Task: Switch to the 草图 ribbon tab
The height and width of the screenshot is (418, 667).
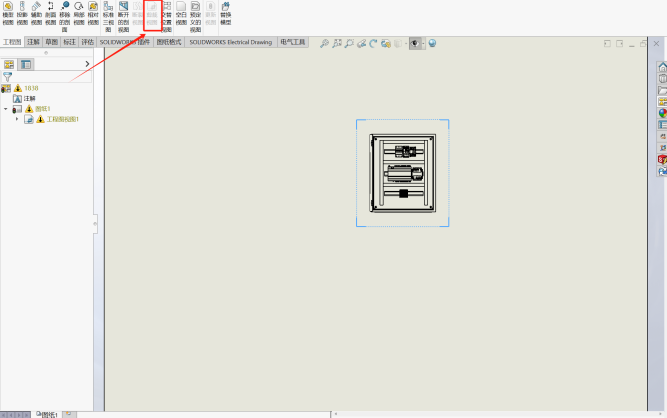Action: tap(51, 42)
